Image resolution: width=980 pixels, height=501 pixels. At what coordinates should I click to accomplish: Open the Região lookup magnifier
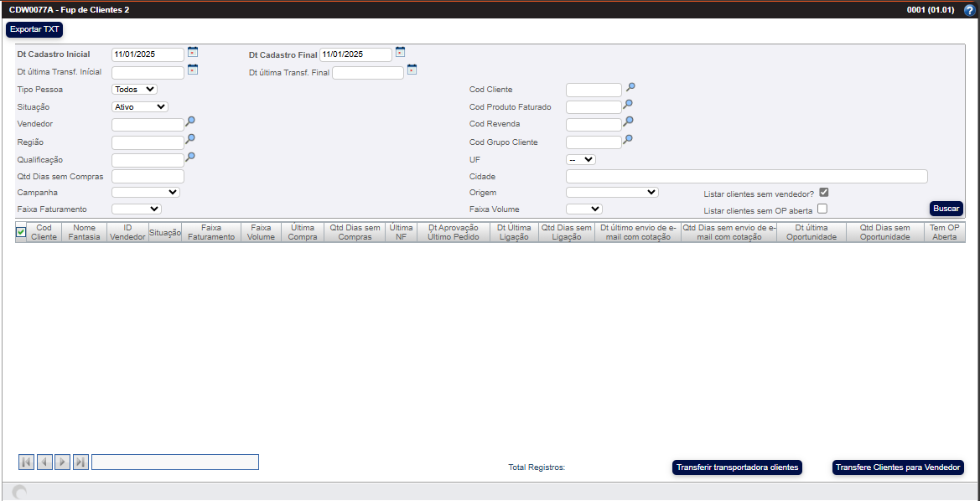pyautogui.click(x=190, y=140)
